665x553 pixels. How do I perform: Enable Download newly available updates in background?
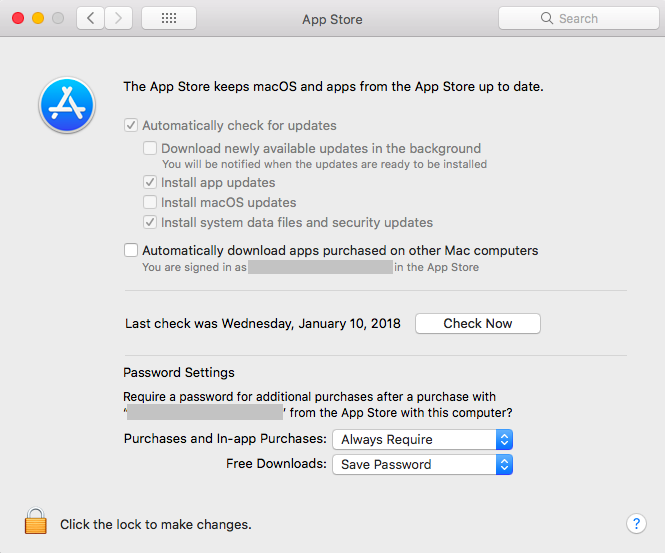pyautogui.click(x=150, y=148)
